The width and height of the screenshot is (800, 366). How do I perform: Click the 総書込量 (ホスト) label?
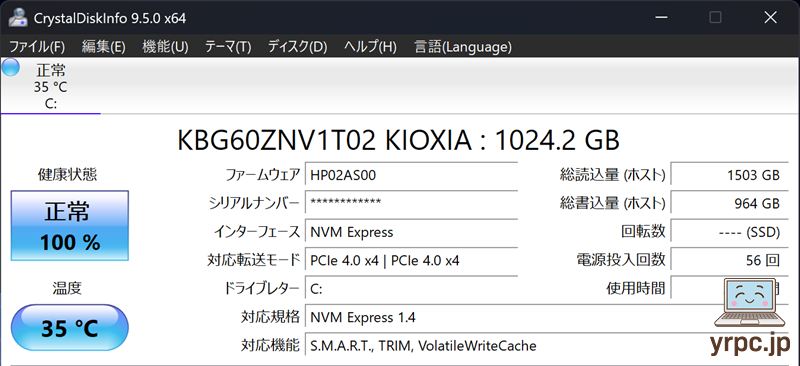point(613,204)
